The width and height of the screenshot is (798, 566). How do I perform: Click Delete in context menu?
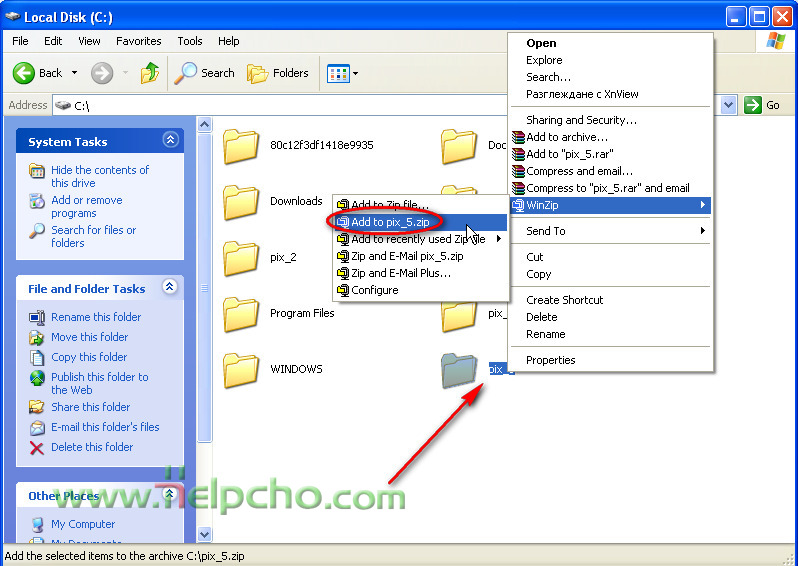click(611, 317)
